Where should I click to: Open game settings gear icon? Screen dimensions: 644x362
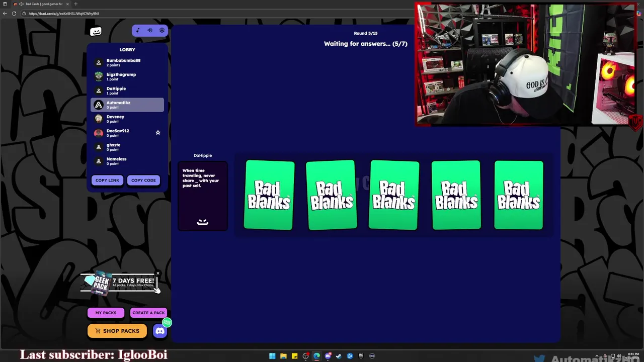pyautogui.click(x=162, y=30)
